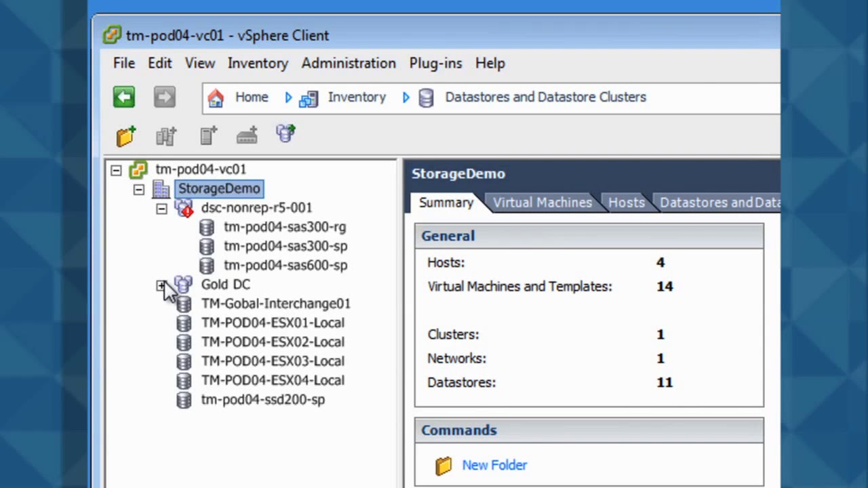Select TM-POD04-ESX04-Local in the tree

[273, 380]
